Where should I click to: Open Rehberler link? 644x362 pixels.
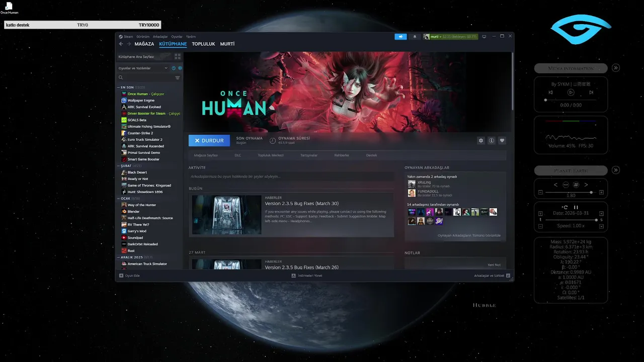coord(342,155)
